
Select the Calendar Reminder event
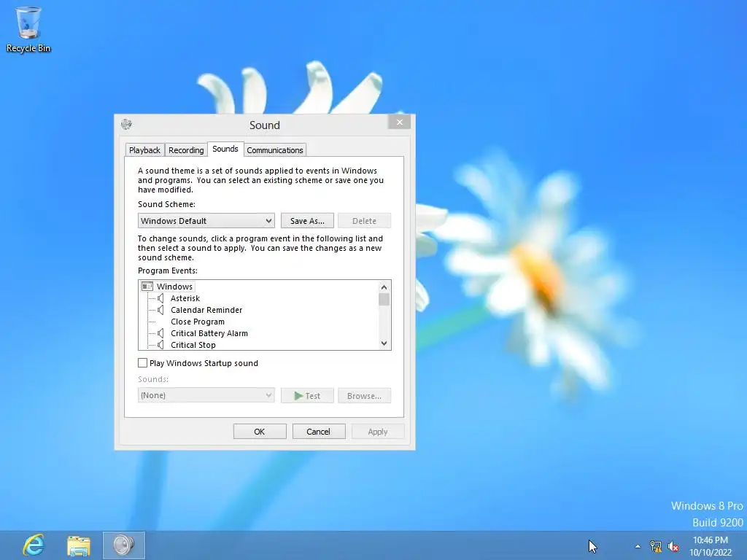tap(206, 310)
